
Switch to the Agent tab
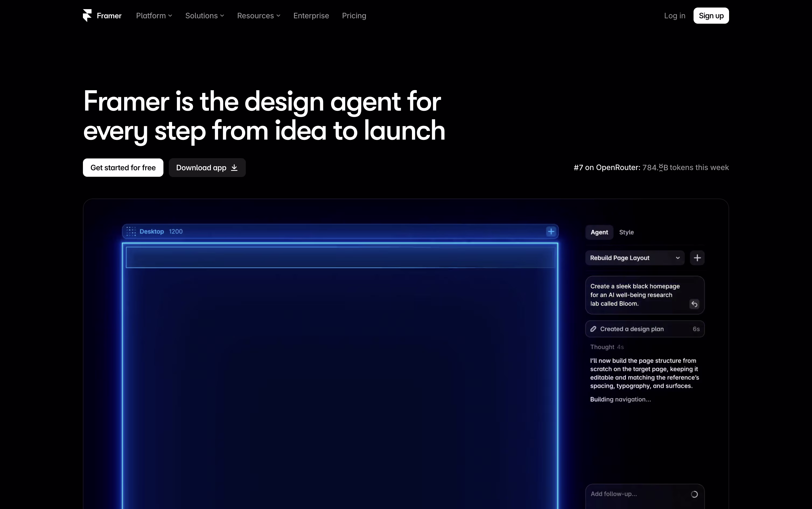(x=599, y=232)
